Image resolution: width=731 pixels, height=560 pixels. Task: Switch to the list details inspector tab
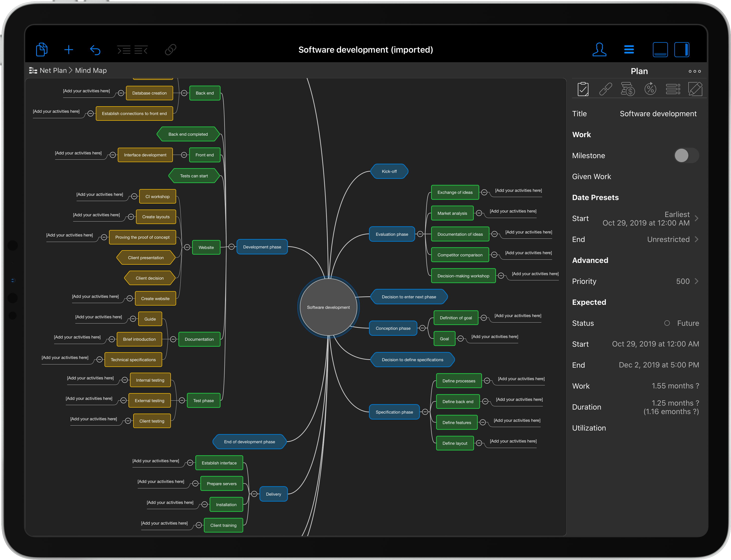[673, 89]
